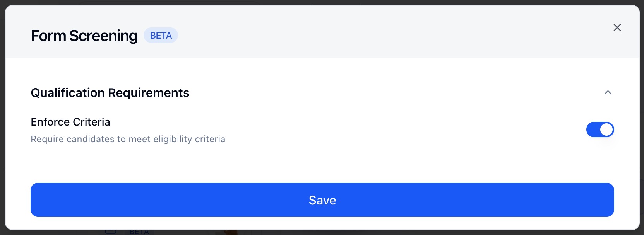Hit the upward arrow icon

pyautogui.click(x=608, y=93)
